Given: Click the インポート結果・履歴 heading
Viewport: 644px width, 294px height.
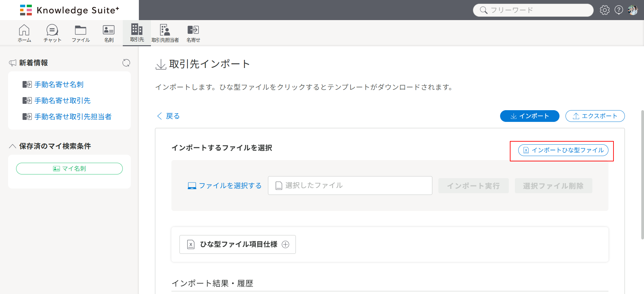Looking at the screenshot, I should [x=212, y=283].
